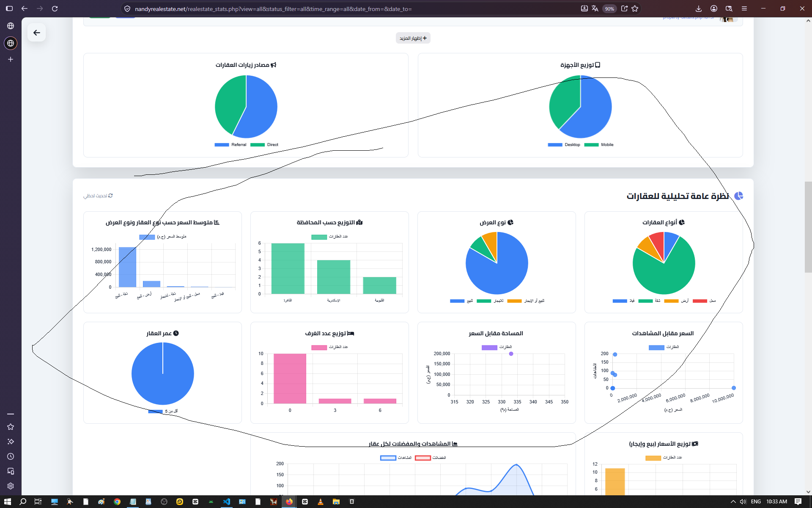Go back with the browser back arrow
812x508 pixels.
pos(25,8)
